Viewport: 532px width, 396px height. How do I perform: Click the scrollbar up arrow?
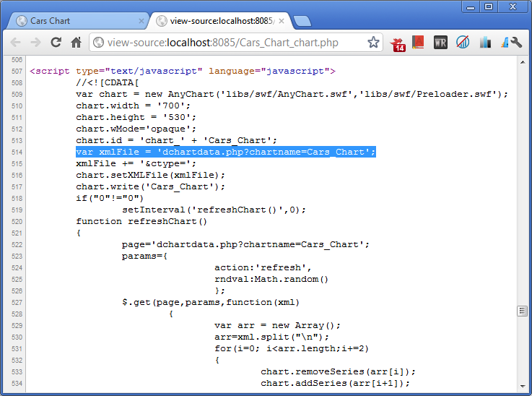tap(523, 62)
